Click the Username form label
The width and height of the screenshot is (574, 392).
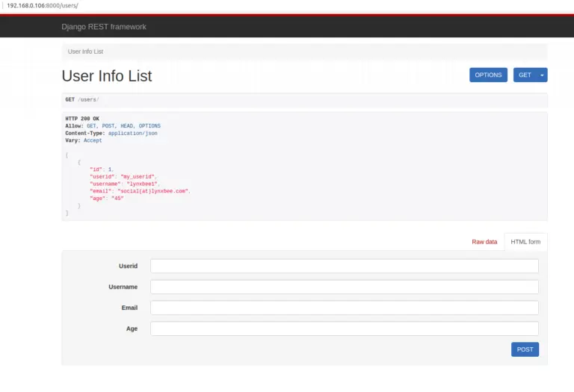[x=123, y=287]
